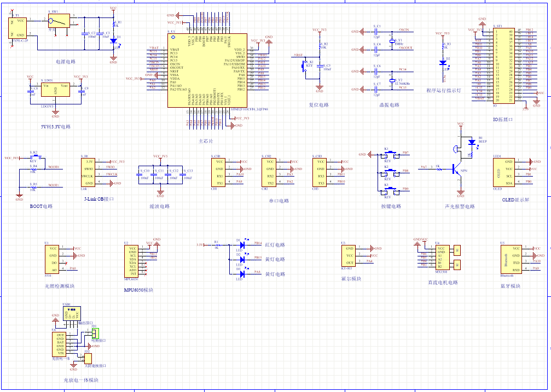Select U3 KY-003 hall sensor module
The width and height of the screenshot is (551, 392).
[x=349, y=256]
